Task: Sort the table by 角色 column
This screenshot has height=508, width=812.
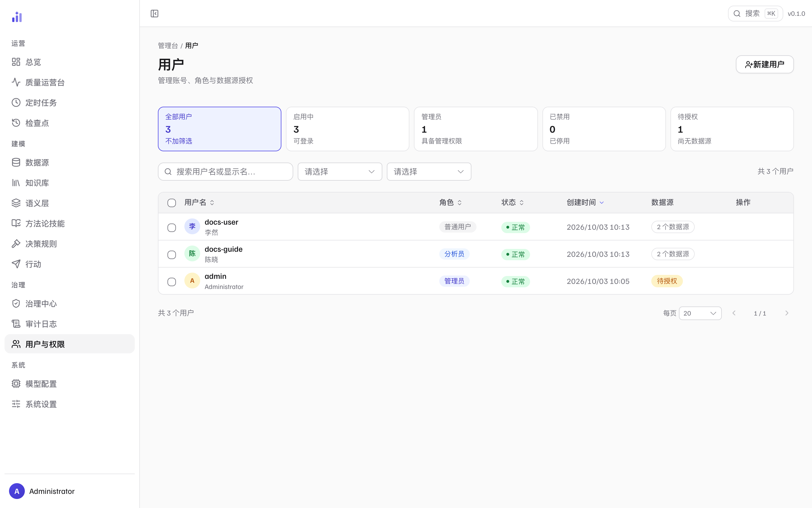Action: [x=450, y=203]
